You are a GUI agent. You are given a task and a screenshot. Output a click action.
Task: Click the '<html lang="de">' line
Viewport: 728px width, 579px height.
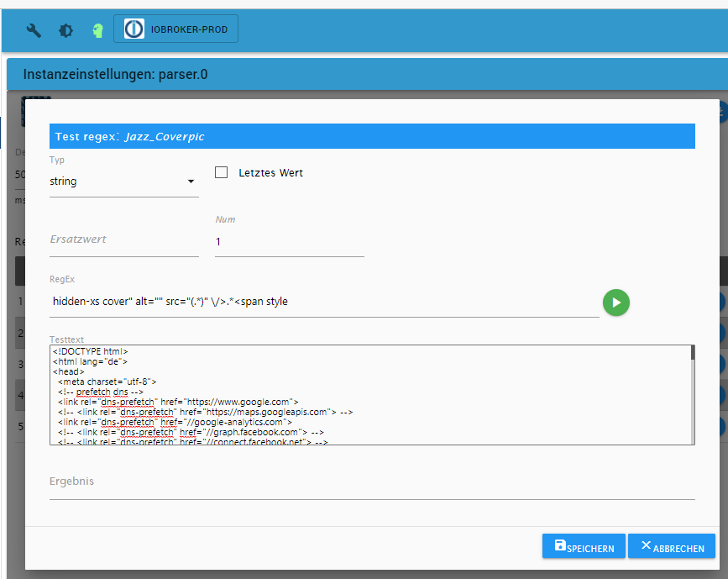90,361
